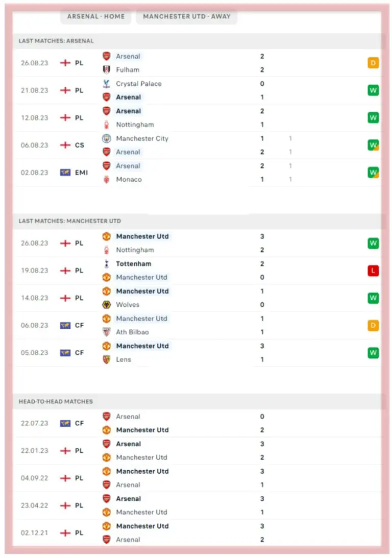Click the Lens club crest icon

tap(106, 359)
